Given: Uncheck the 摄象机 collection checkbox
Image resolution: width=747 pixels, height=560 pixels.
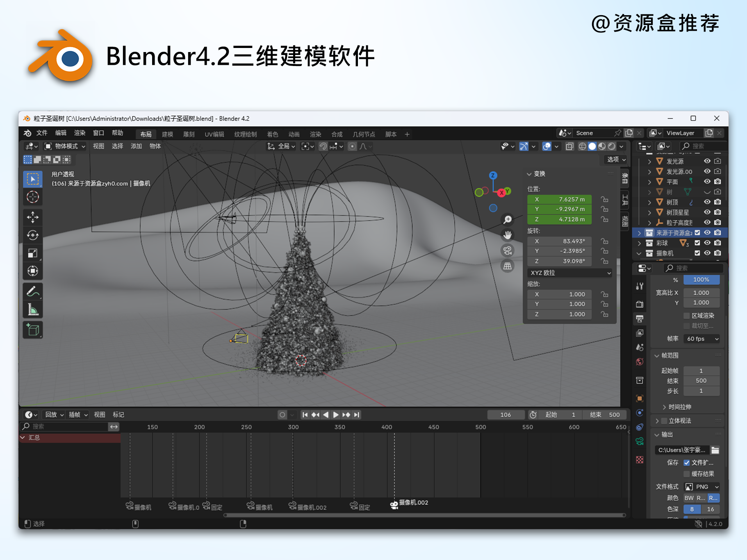Looking at the screenshot, I should (x=697, y=253).
